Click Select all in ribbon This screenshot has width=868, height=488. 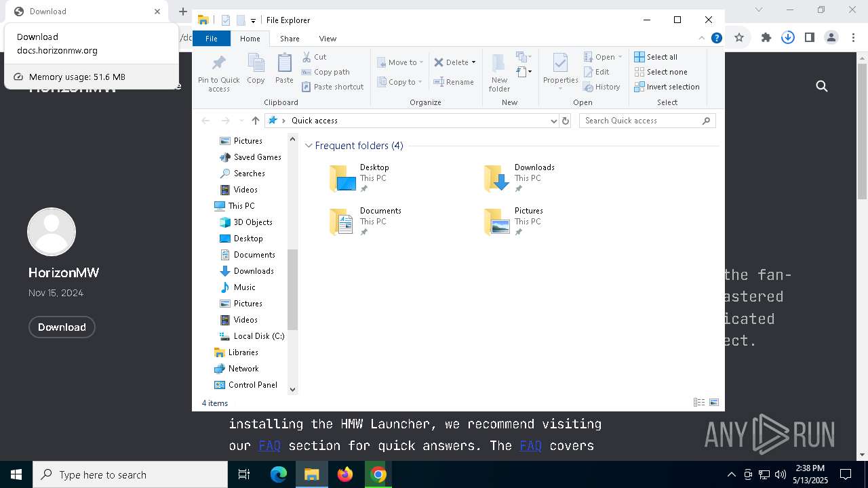pos(656,57)
